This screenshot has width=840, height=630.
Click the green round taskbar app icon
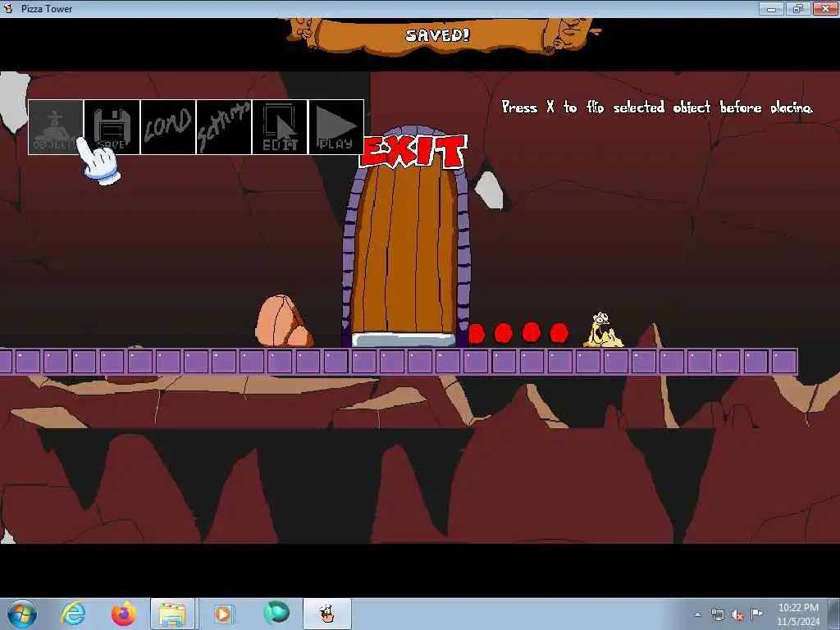276,614
